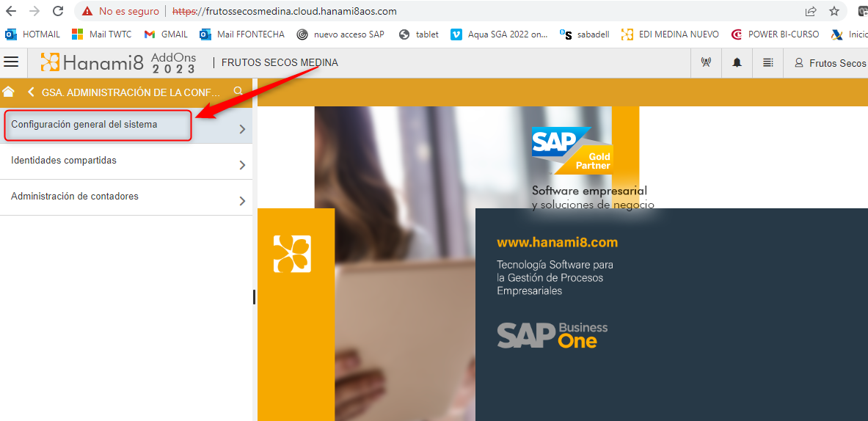Open the EDI MEDINA NUEVO bookmark
868x421 pixels.
[671, 34]
